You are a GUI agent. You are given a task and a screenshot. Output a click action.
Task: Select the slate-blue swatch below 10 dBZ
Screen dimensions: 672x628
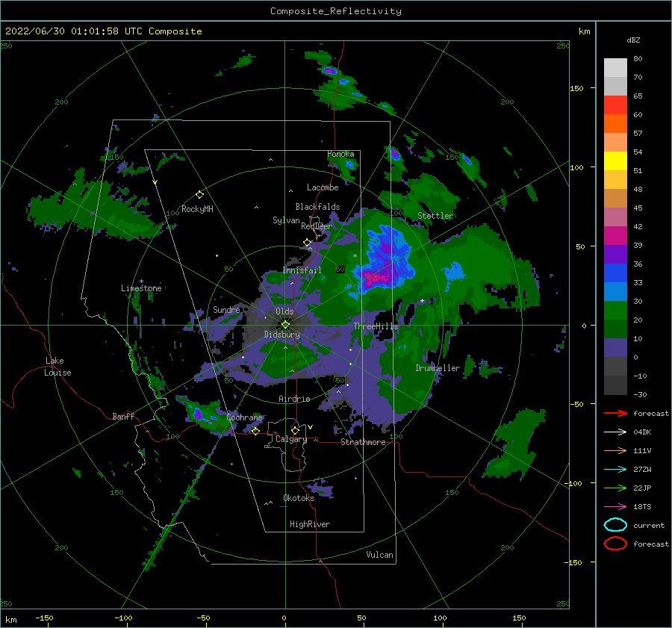coord(615,348)
